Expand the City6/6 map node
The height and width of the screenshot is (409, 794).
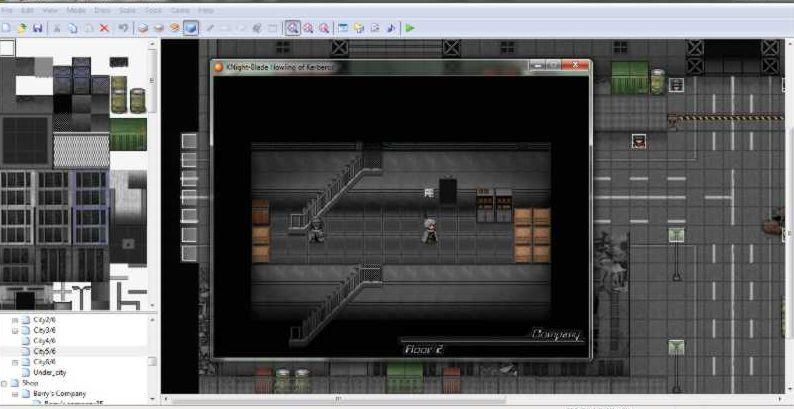coord(15,362)
